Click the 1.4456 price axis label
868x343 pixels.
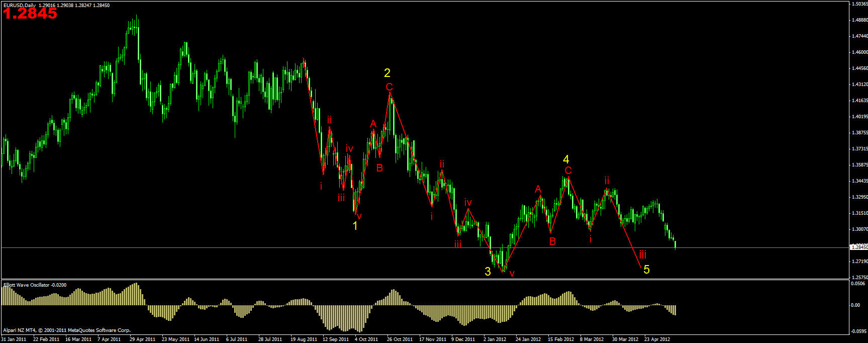[859, 68]
